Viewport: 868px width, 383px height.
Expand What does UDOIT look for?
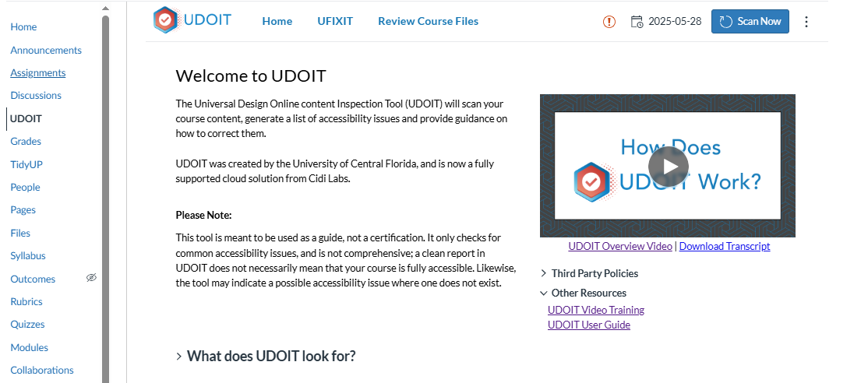(266, 356)
